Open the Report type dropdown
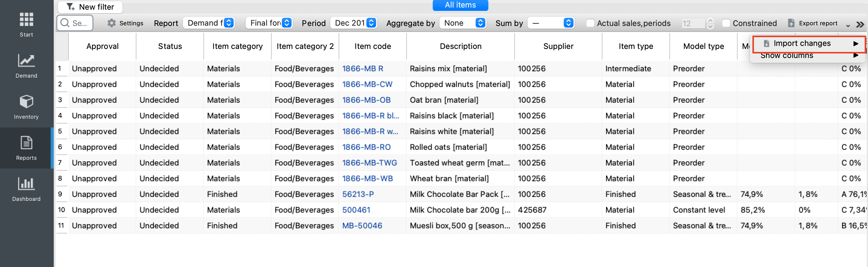The image size is (868, 267). [209, 23]
